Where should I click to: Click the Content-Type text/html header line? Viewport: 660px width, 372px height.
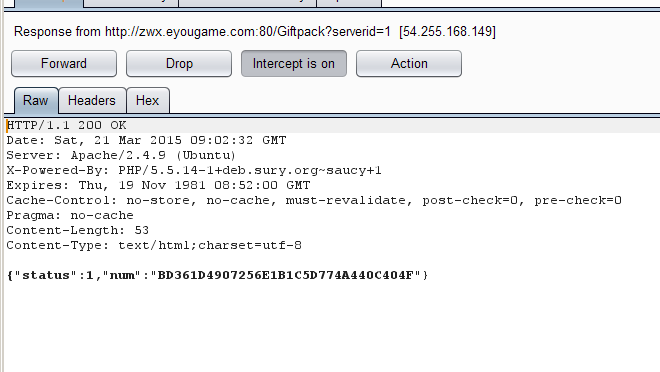(154, 245)
